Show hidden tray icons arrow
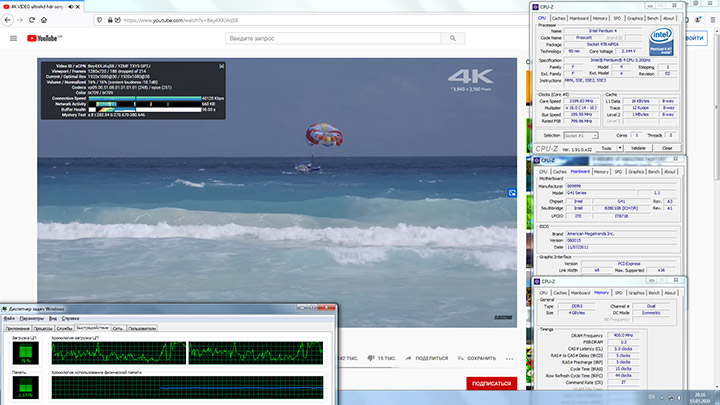Screen dimensions: 720x405 point(662,398)
